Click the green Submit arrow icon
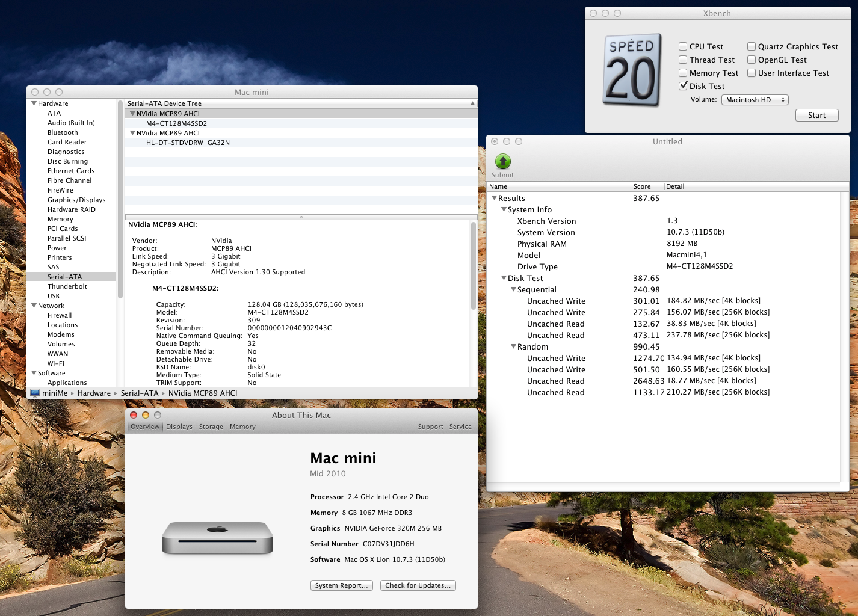Viewport: 858px width, 616px height. [503, 161]
